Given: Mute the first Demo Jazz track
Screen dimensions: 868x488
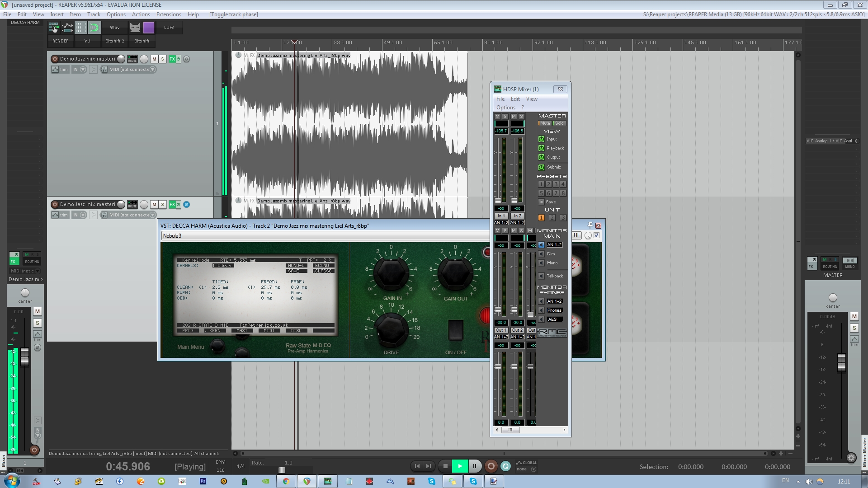Looking at the screenshot, I should tap(154, 59).
